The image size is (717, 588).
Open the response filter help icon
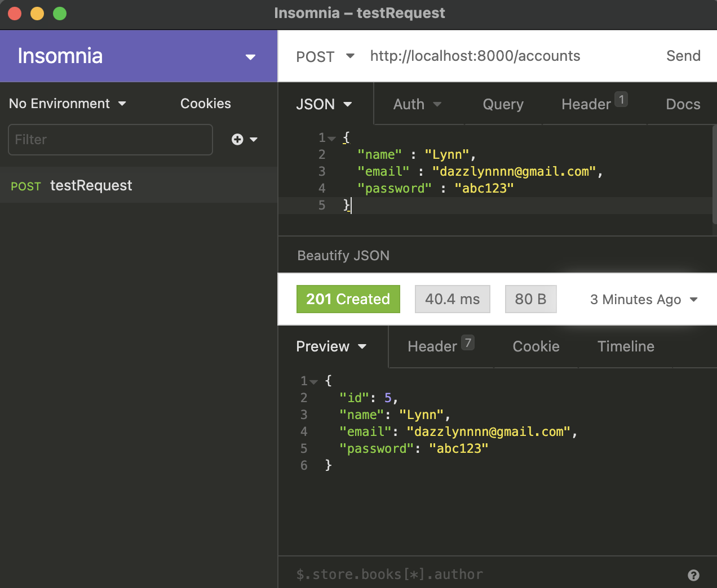click(693, 575)
